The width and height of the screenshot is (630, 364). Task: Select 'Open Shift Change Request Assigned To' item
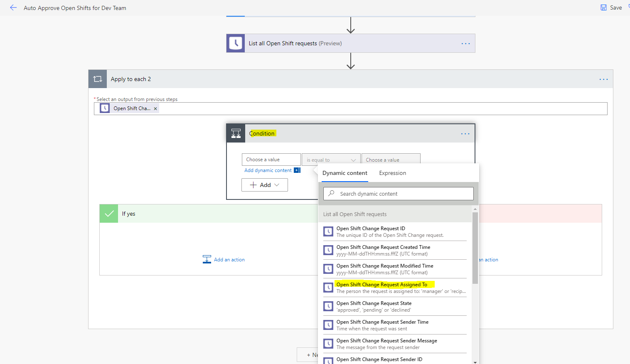tap(382, 284)
